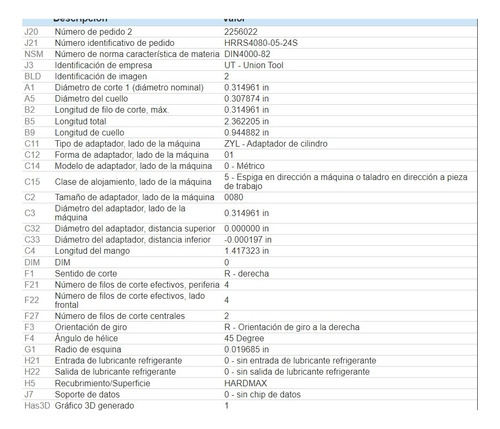The width and height of the screenshot is (500, 429).
Task: Click the value 0.307874 in
Action: pos(246,99)
